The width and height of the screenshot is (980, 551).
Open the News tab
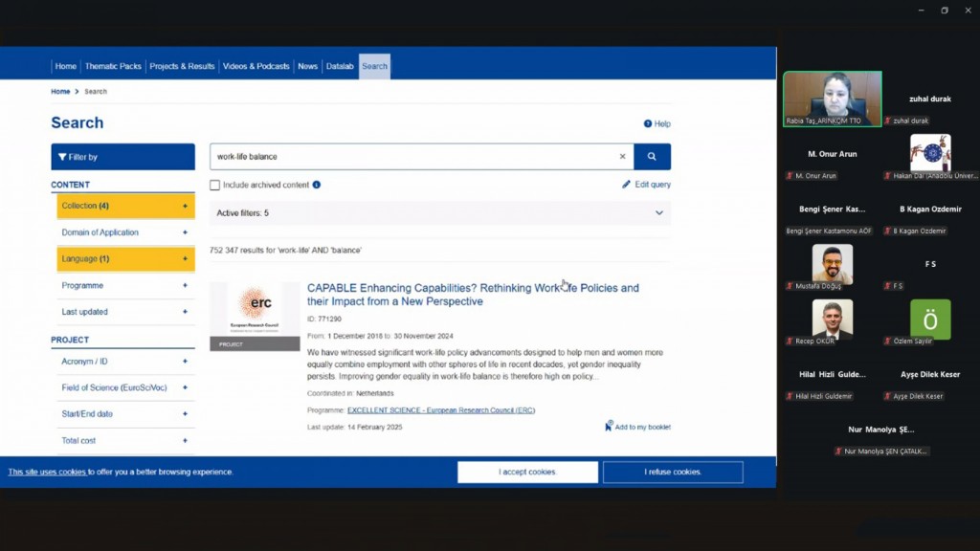pyautogui.click(x=307, y=66)
